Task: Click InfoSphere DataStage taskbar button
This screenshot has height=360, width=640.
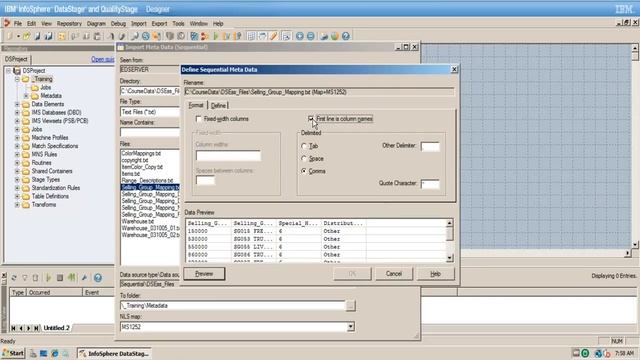Action: 114,353
